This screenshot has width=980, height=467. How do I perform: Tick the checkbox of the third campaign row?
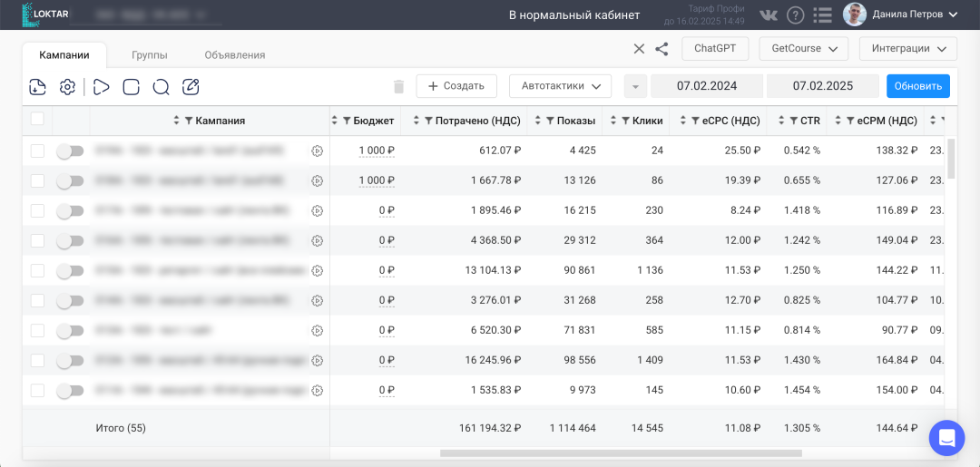37,211
